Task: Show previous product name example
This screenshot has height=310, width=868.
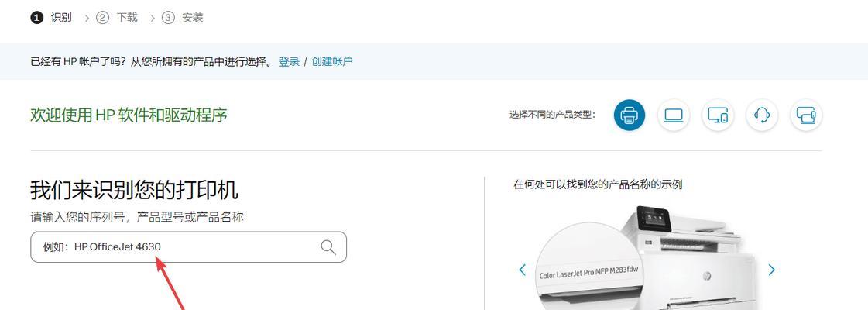Action: (522, 270)
